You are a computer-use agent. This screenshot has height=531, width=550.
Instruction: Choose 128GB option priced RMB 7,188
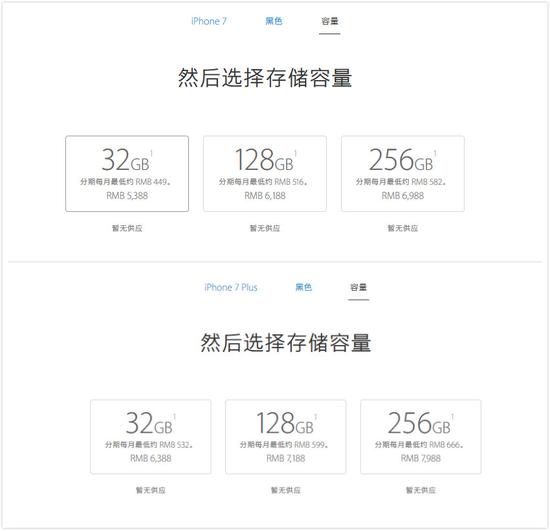pos(286,437)
